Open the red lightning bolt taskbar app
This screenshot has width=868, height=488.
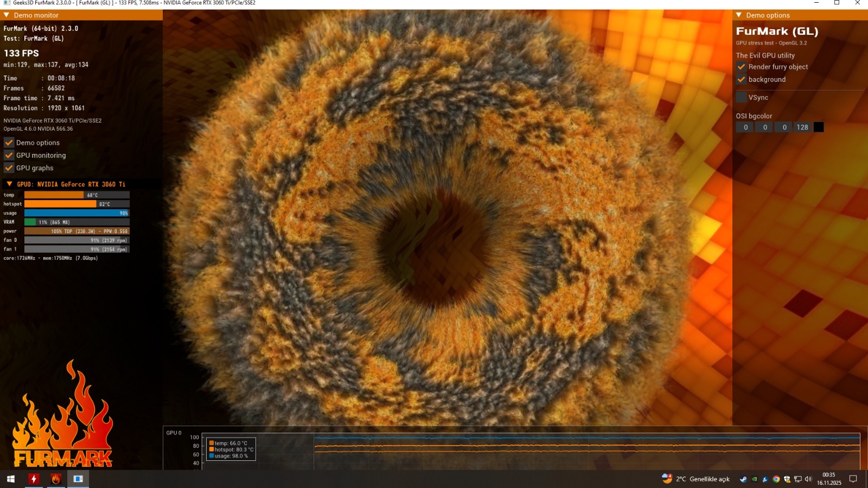pos(34,479)
